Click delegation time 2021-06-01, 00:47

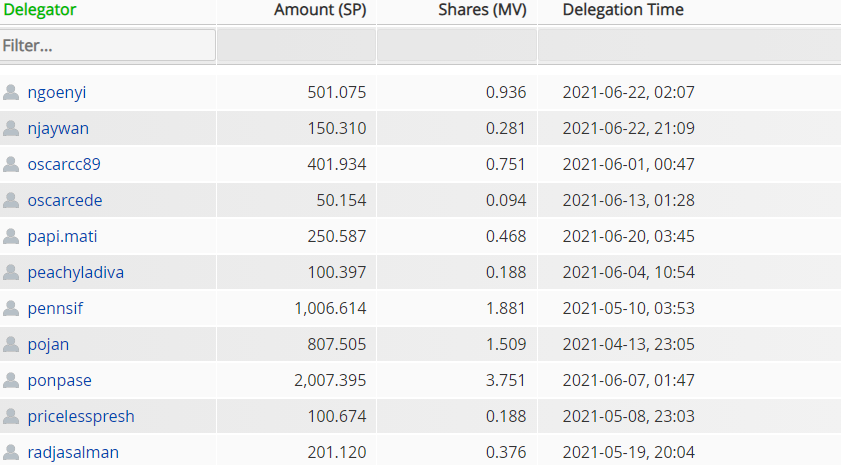(629, 164)
